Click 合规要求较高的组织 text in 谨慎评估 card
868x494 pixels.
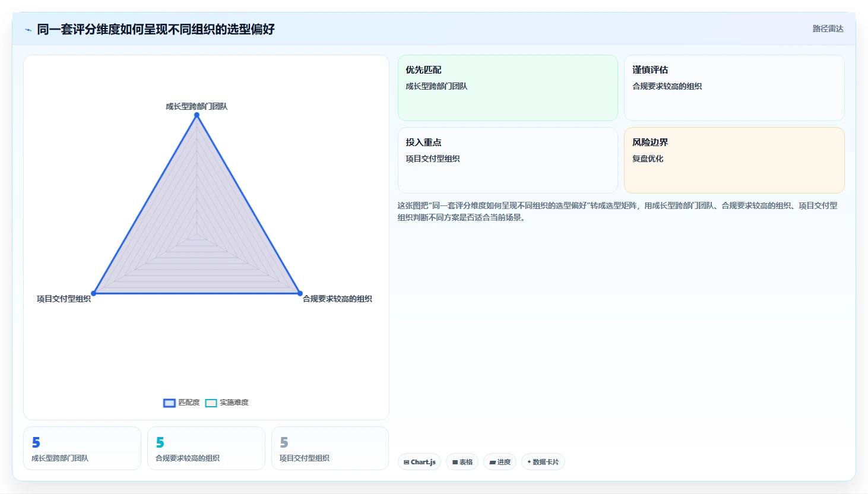coord(667,86)
